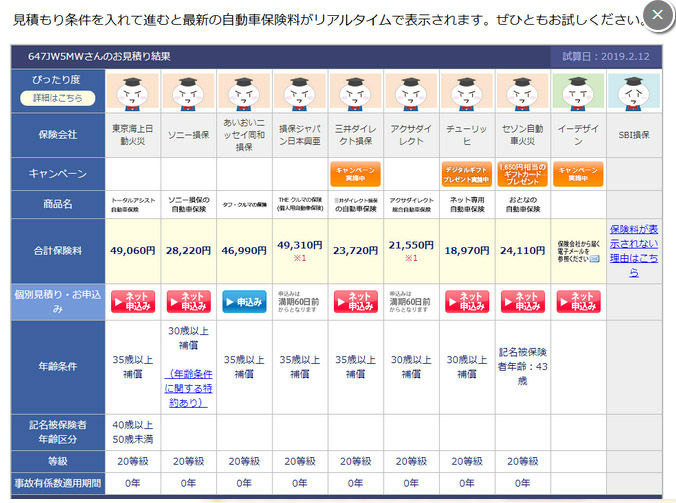The width and height of the screenshot is (676, 503).
Task: Apply online for ソニー損保 insurance
Action: (188, 301)
